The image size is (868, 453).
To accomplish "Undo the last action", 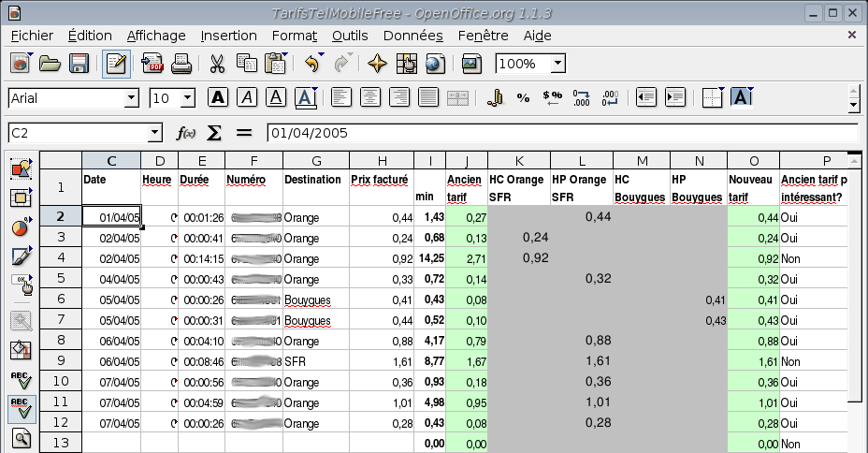I will (x=312, y=64).
